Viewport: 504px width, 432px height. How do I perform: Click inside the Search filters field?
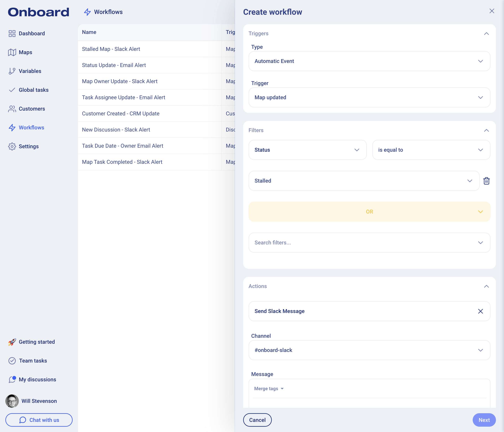(x=341, y=242)
